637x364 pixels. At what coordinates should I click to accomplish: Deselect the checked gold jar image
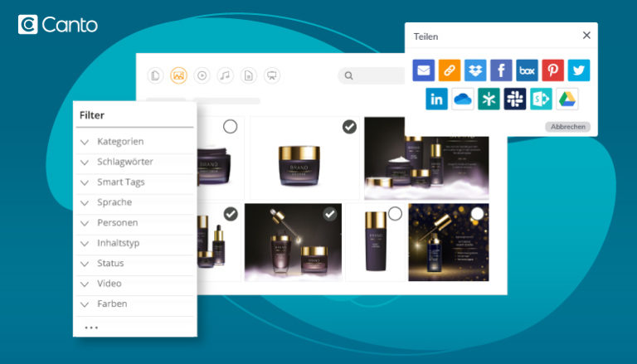350,126
